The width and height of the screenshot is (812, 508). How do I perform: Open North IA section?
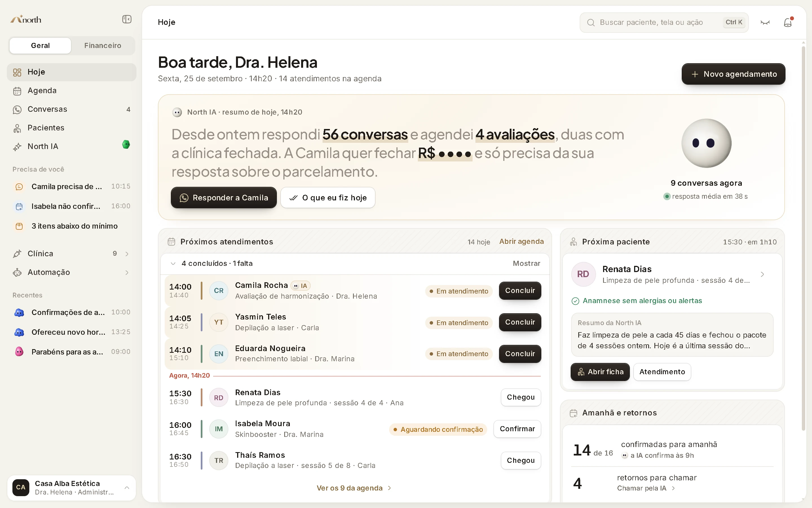click(x=71, y=146)
